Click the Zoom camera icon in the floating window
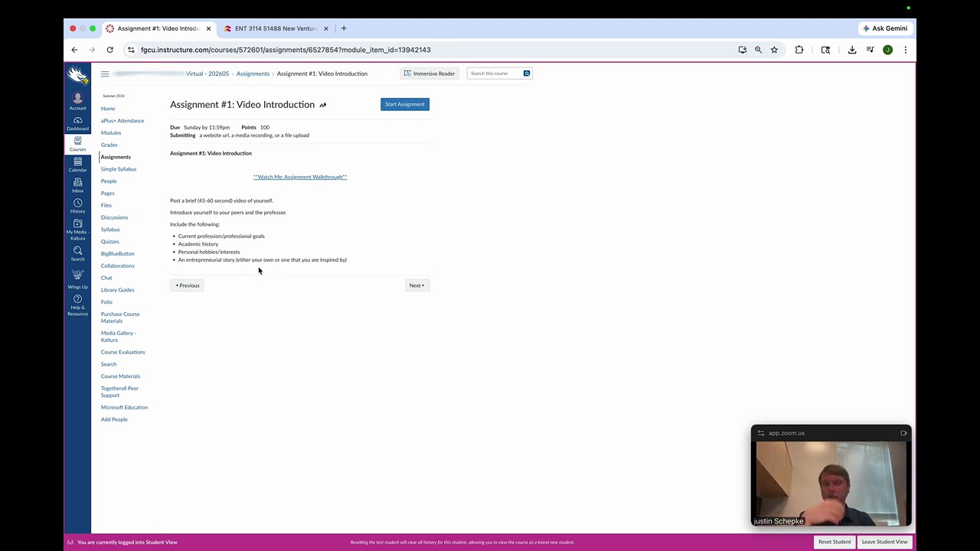 (903, 433)
